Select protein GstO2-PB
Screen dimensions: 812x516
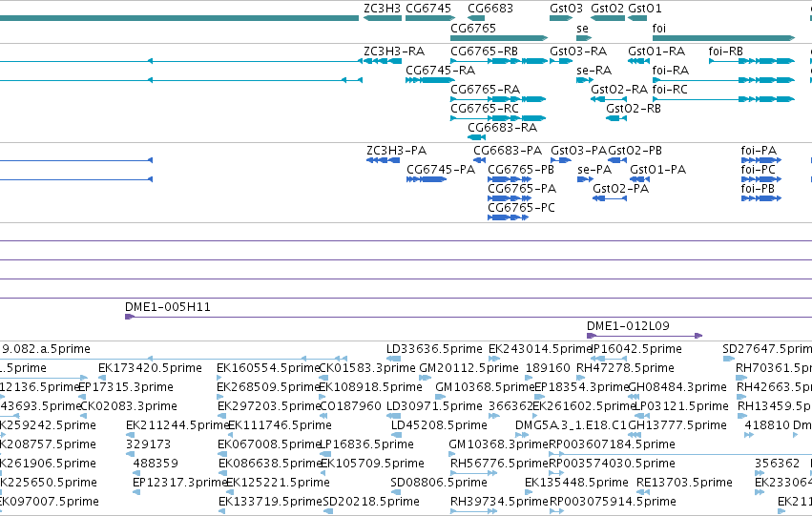click(x=635, y=151)
